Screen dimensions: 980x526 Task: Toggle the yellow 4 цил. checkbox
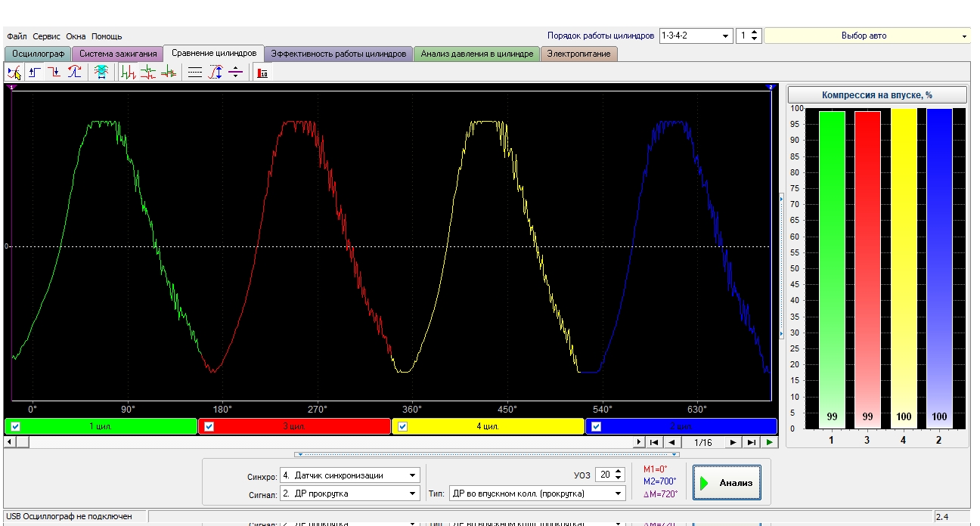coord(403,426)
